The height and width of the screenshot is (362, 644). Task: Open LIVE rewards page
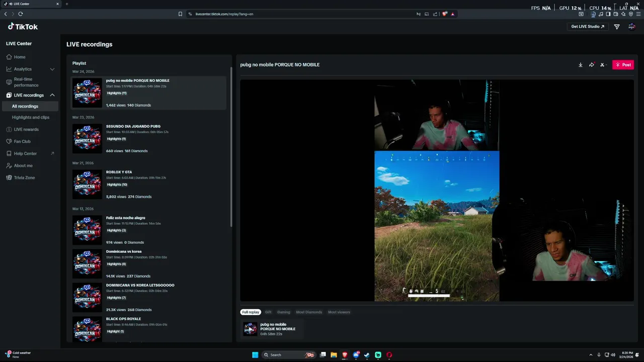pyautogui.click(x=26, y=129)
